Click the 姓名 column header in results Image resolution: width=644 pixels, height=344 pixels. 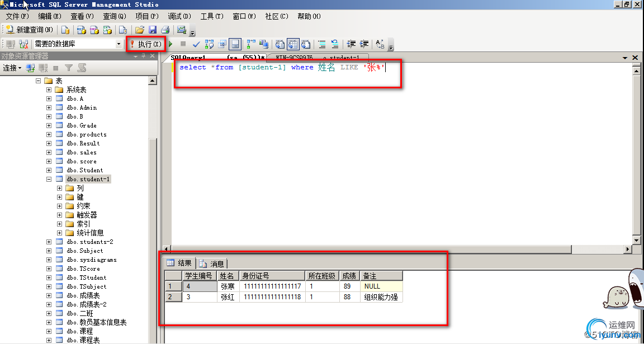click(228, 276)
